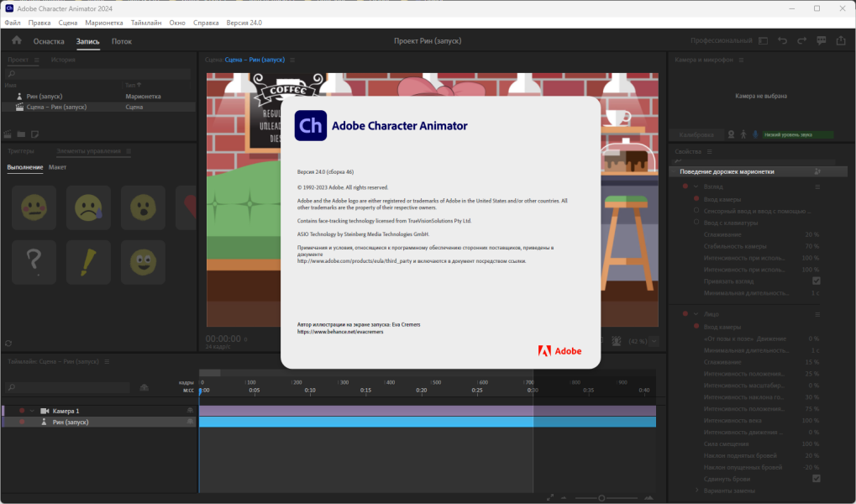The height and width of the screenshot is (504, 856).
Task: Switch to the Поток mode tab
Action: tap(122, 41)
